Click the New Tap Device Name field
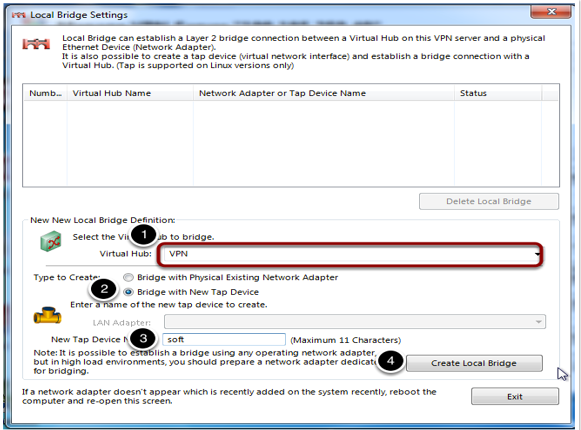 coord(224,340)
